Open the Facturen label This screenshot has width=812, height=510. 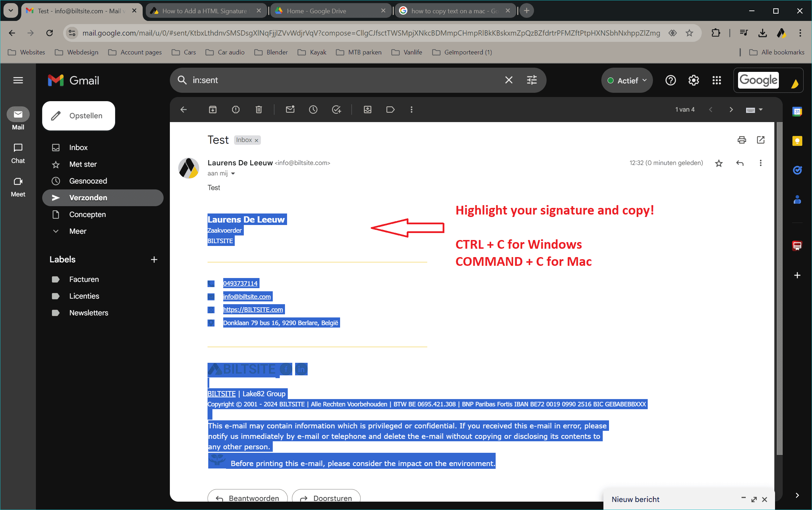click(84, 279)
